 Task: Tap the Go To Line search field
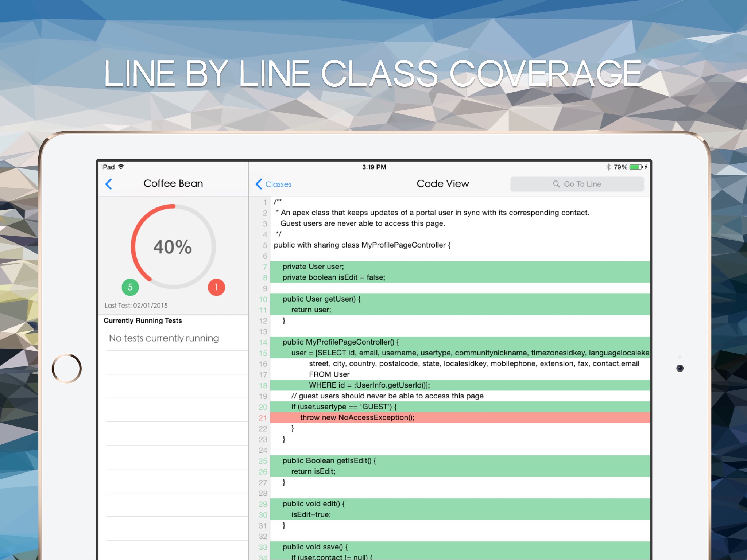click(x=577, y=184)
